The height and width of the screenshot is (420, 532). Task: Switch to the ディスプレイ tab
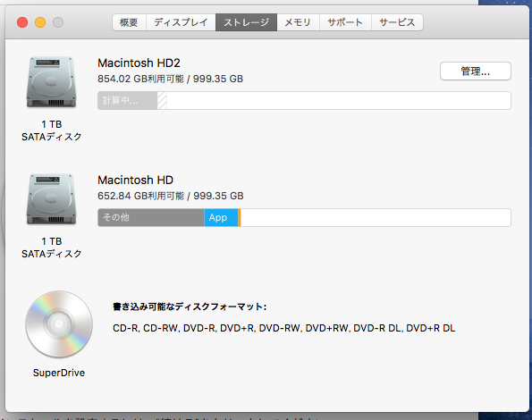pyautogui.click(x=181, y=22)
